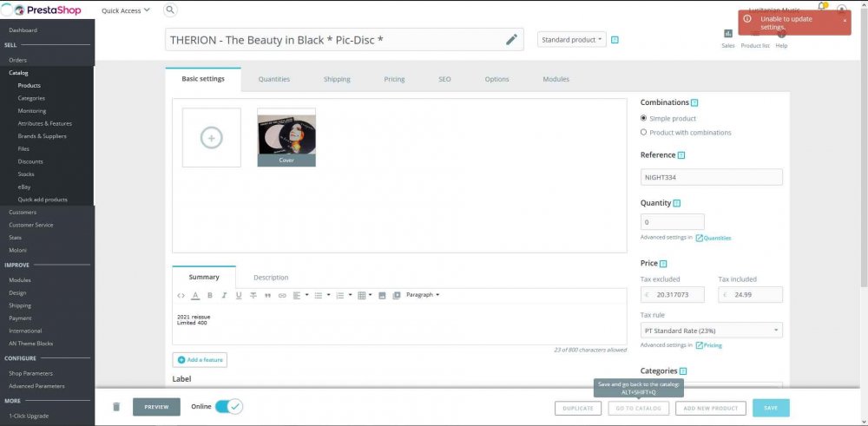The width and height of the screenshot is (868, 426).
Task: Toggle underline formatting in Summary editor
Action: tap(239, 296)
